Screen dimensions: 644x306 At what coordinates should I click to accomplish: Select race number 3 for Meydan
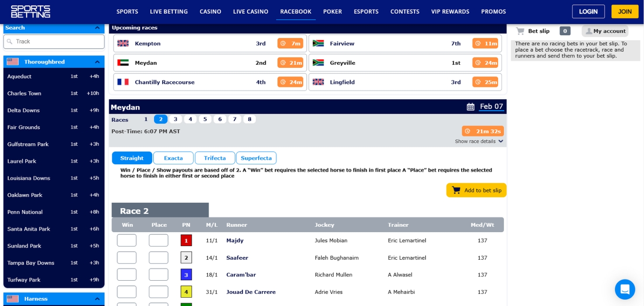tap(175, 119)
